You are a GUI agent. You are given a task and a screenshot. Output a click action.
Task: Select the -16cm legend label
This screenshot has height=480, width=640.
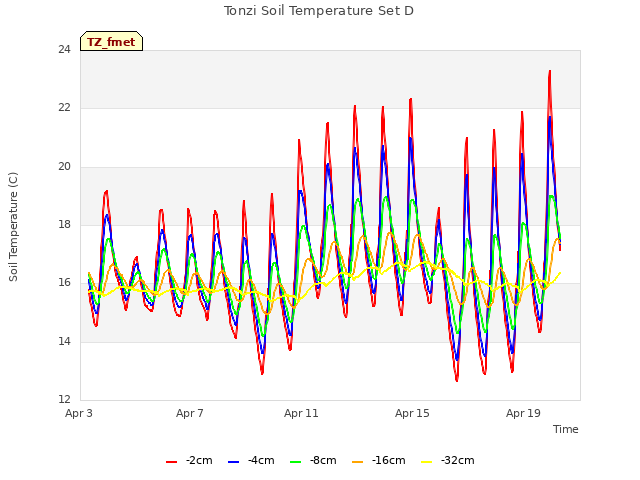(389, 460)
